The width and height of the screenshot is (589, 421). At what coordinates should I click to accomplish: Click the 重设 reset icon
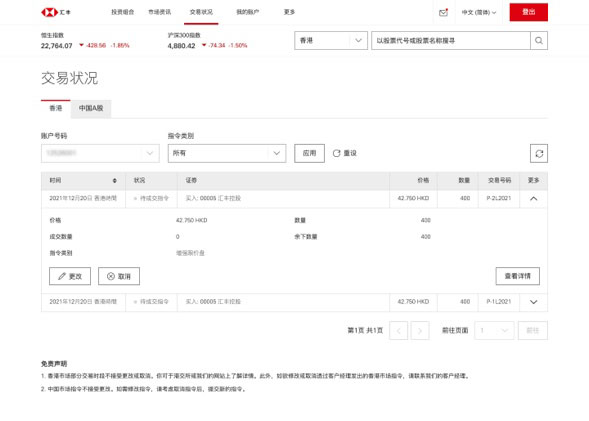pos(337,153)
